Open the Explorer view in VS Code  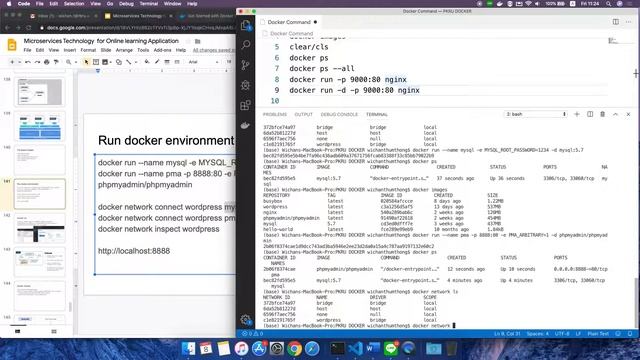coord(245,25)
